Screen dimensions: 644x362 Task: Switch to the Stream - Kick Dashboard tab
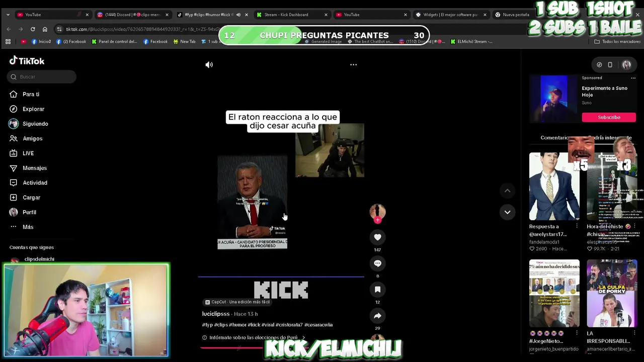coord(292,15)
